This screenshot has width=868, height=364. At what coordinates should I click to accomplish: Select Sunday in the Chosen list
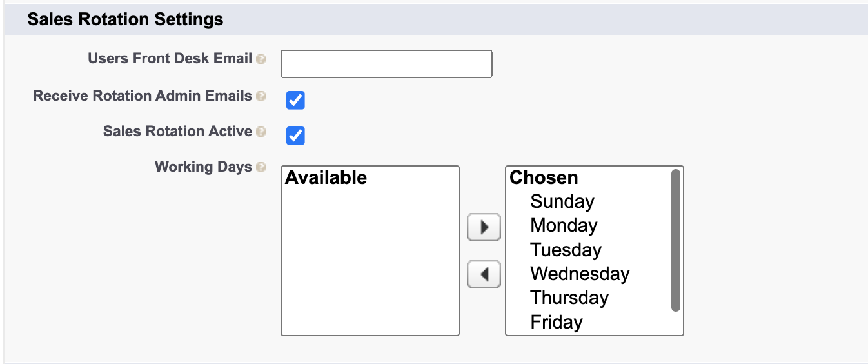click(562, 202)
